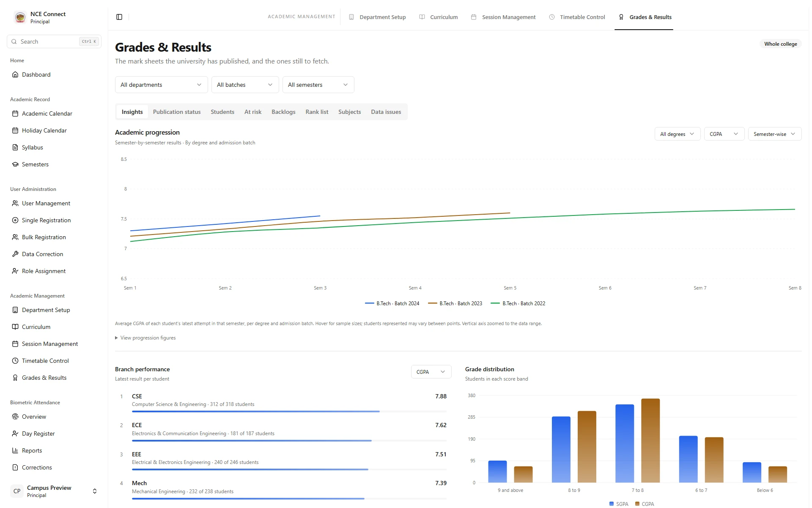Image resolution: width=812 pixels, height=508 pixels.
Task: Open Day Register icon
Action: (x=15, y=433)
